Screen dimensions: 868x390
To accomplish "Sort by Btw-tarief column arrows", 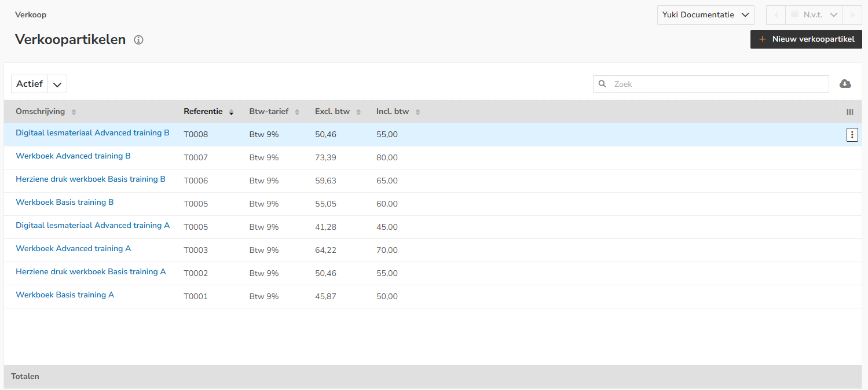I will (297, 112).
